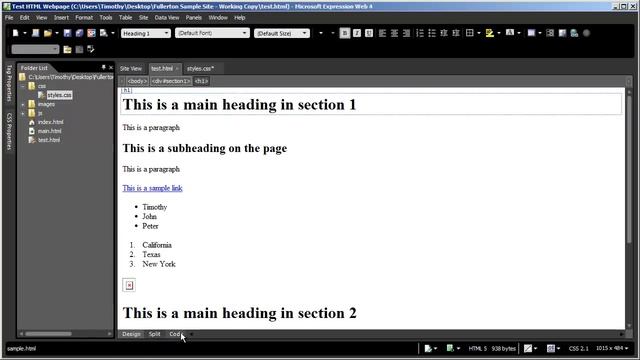Viewport: 640px width, 360px height.
Task: Select index.html in Folder List
Action: pyautogui.click(x=51, y=122)
